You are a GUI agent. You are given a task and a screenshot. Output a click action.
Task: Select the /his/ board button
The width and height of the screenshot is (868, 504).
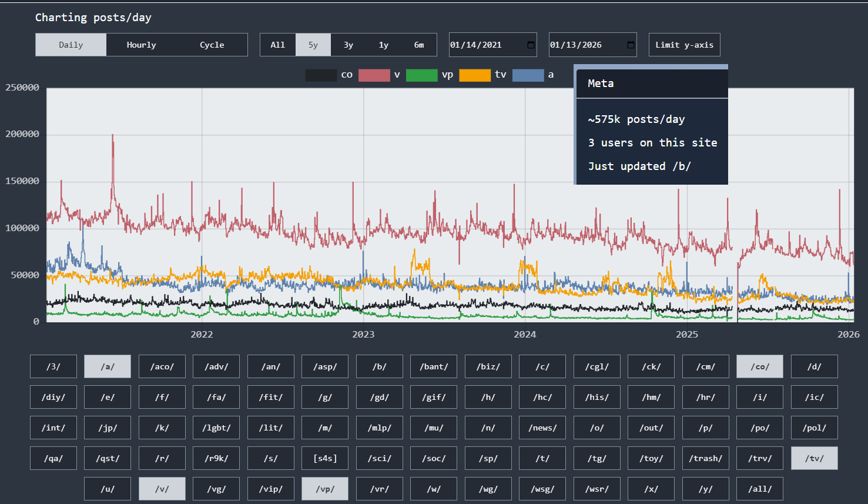[597, 397]
